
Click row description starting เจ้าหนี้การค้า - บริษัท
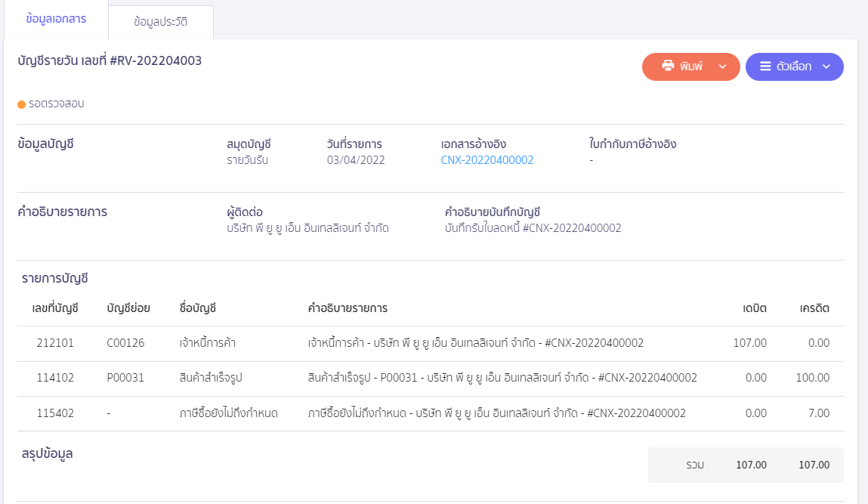click(x=475, y=343)
